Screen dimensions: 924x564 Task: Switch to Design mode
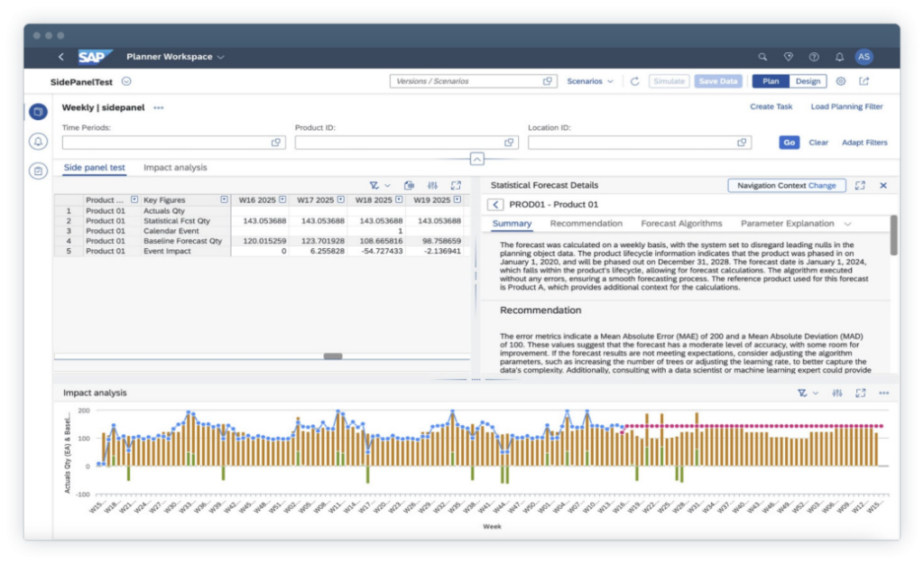coord(808,81)
